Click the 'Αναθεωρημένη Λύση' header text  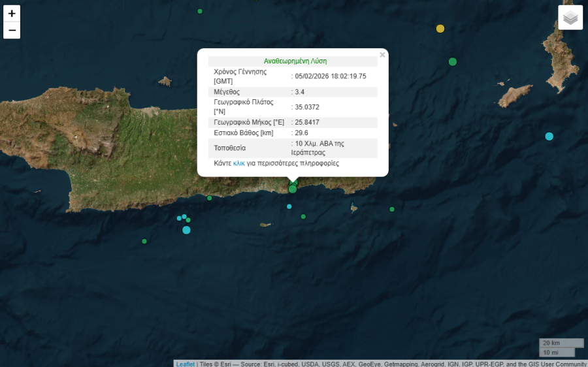(x=295, y=61)
